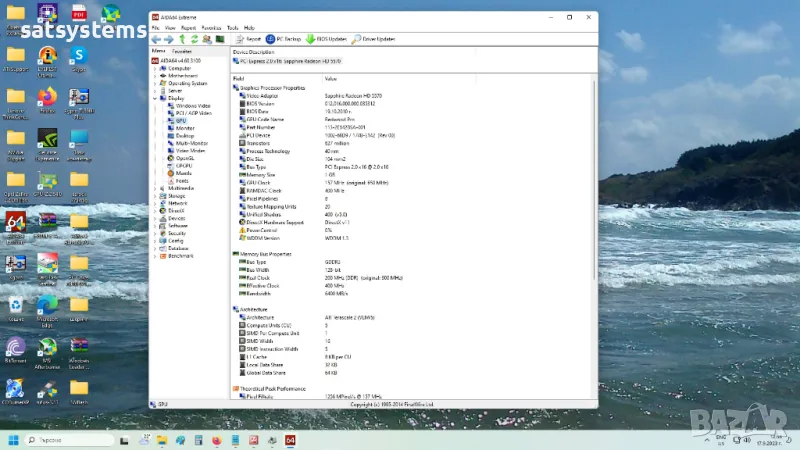Select Windows Video in the tree
Viewport: 800px width, 450px height.
[x=192, y=106]
